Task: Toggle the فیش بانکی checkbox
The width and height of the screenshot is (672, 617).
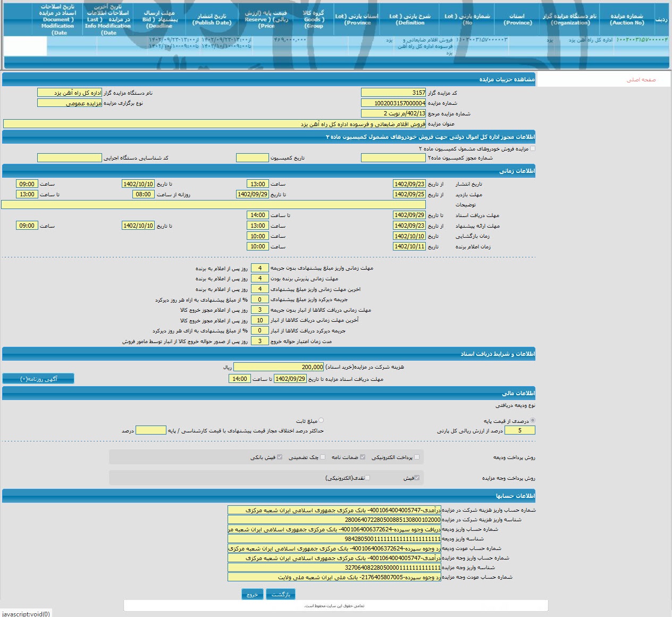Action: (x=280, y=457)
